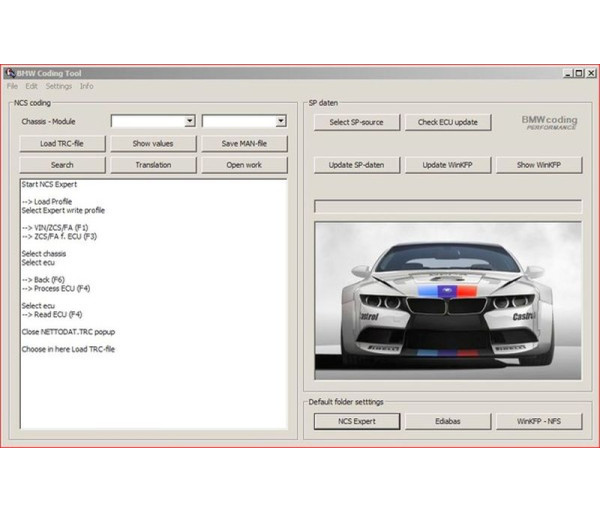The width and height of the screenshot is (600, 513).
Task: Open the File menu
Action: pyautogui.click(x=12, y=86)
